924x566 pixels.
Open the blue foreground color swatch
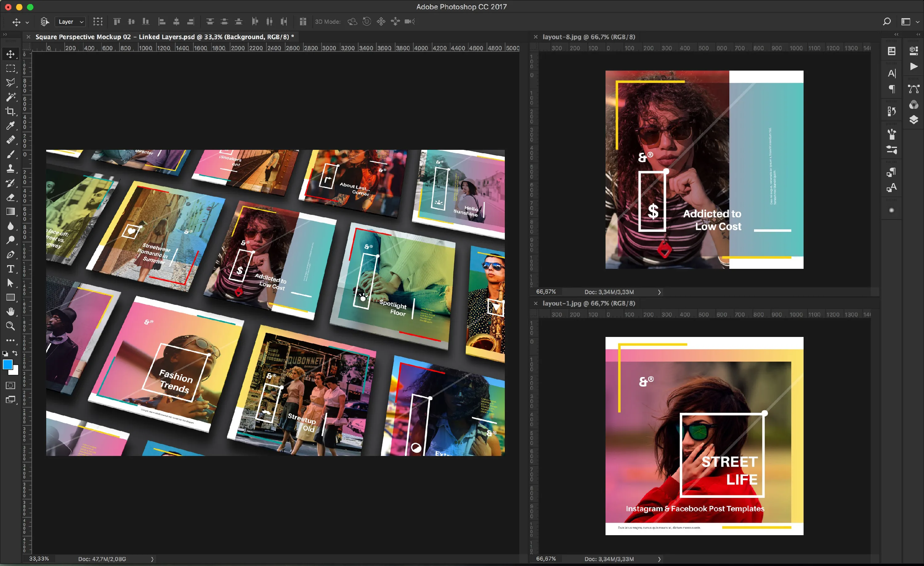tap(7, 364)
